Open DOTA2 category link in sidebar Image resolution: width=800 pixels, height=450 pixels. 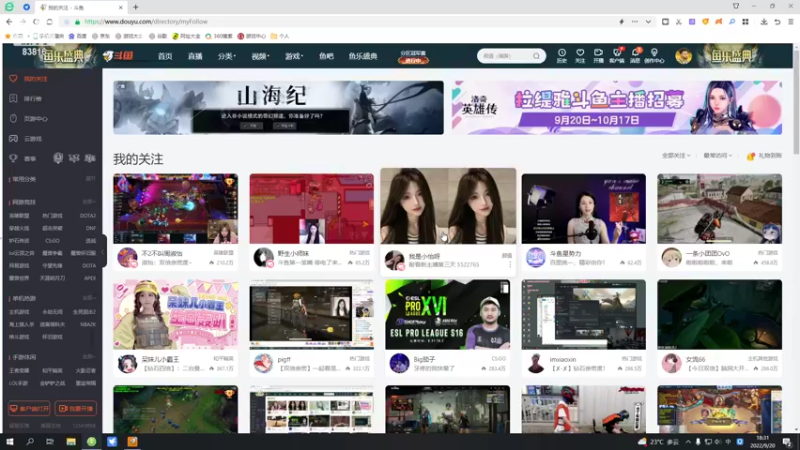click(88, 216)
